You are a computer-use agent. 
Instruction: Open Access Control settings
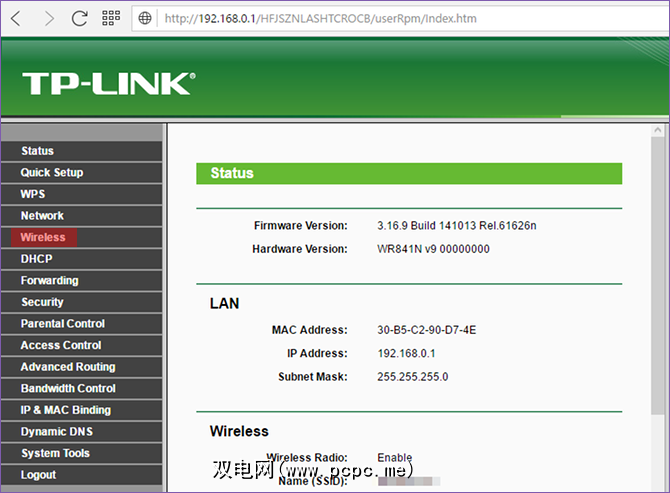81,345
